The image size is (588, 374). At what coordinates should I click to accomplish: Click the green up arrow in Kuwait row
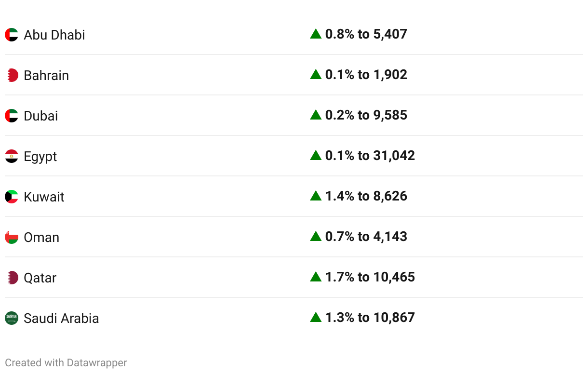click(316, 196)
